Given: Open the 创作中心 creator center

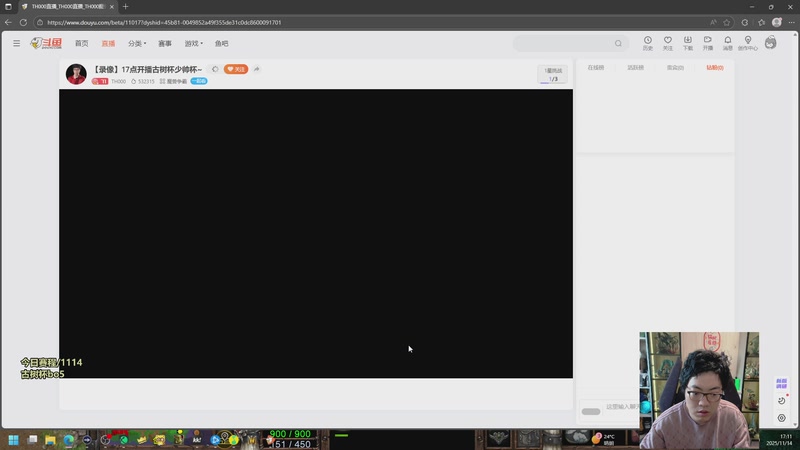Looking at the screenshot, I should point(747,43).
